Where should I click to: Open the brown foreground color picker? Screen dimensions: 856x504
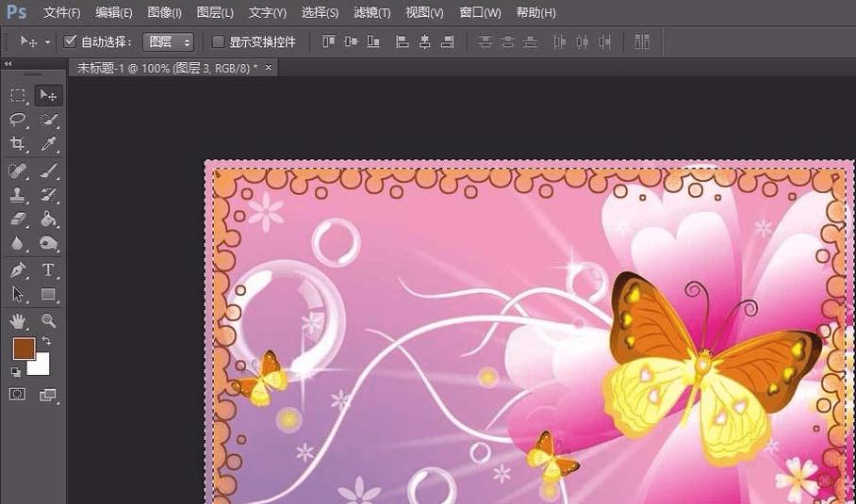tap(24, 348)
